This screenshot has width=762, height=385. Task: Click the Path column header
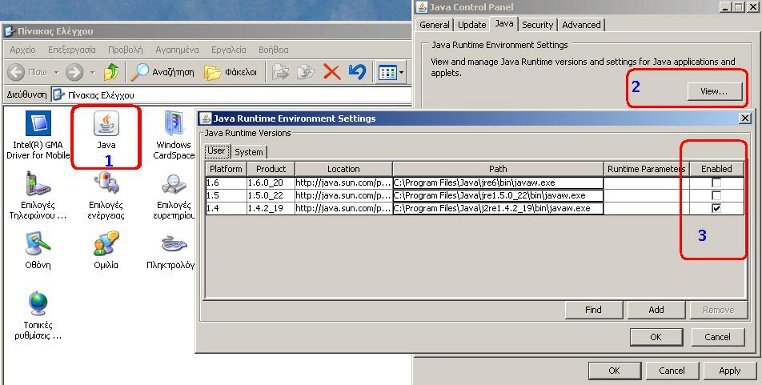tap(498, 169)
